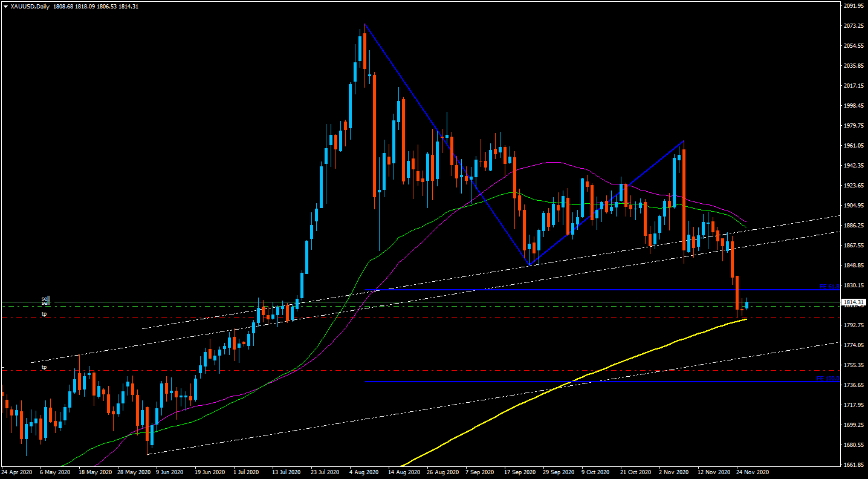
Task: Click the 2073.25 price scale label
Action: coord(852,26)
